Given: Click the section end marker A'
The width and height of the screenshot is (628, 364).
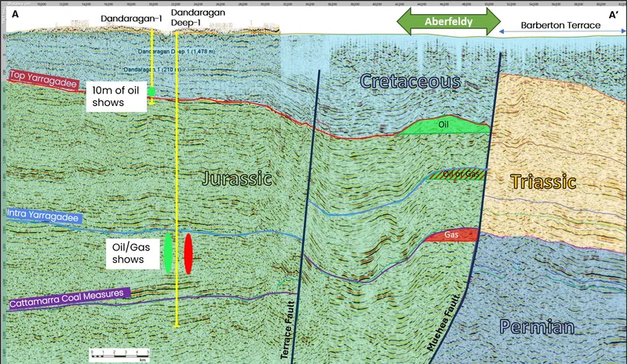Looking at the screenshot, I should pyautogui.click(x=614, y=15).
